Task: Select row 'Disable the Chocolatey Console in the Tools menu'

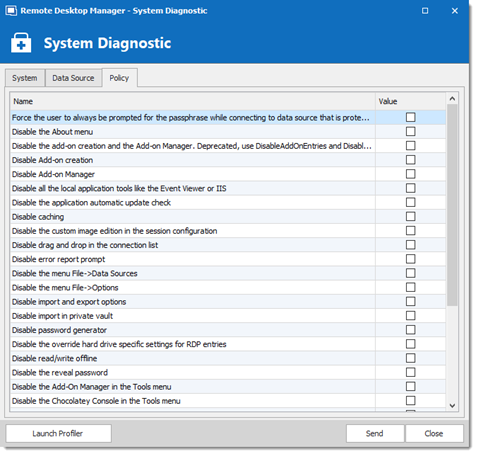Action: [x=228, y=401]
